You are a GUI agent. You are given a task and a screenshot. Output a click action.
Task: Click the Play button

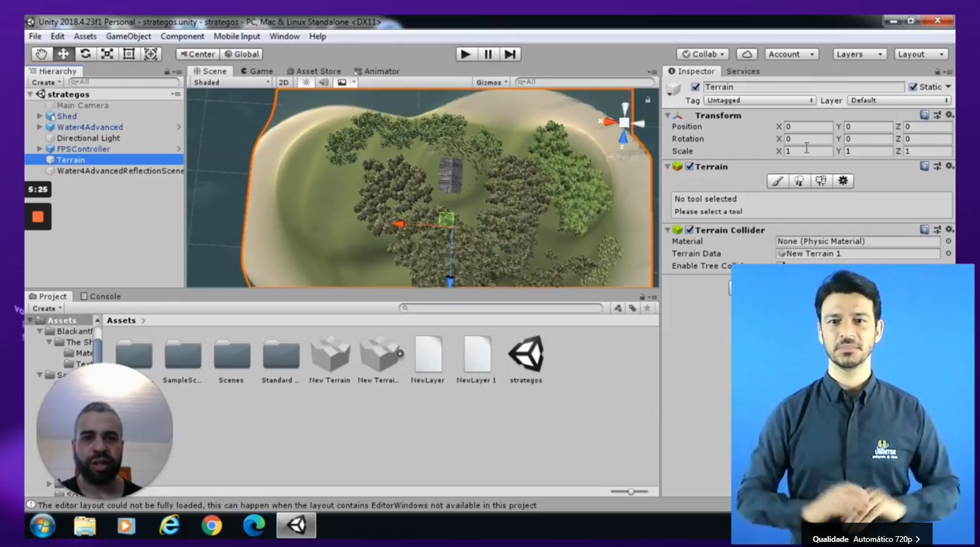point(465,54)
